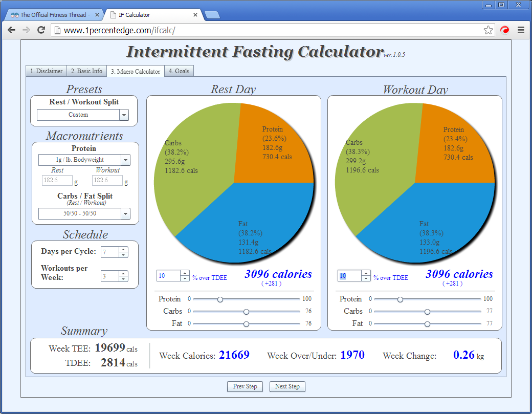The image size is (532, 414).
Task: Open the 2. Basic Info tab
Action: [86, 71]
